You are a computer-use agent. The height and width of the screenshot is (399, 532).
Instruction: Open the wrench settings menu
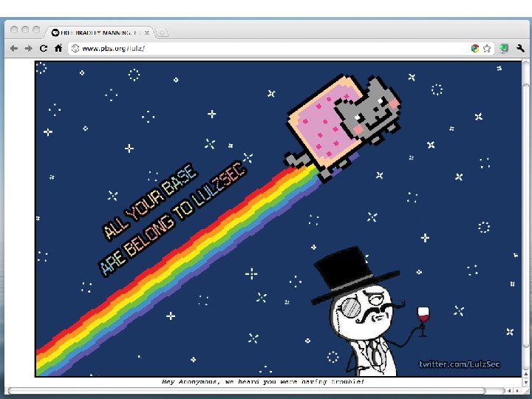point(520,49)
